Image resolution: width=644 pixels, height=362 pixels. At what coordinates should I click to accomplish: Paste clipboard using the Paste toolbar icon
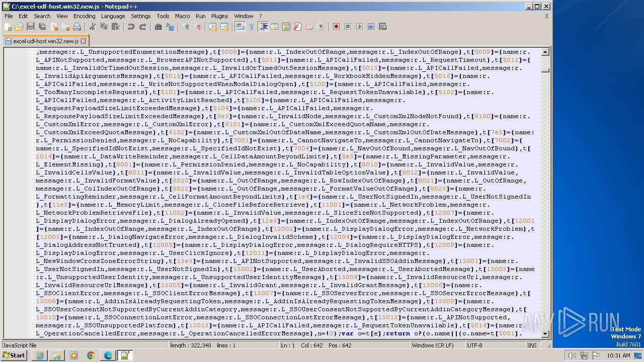click(x=115, y=27)
